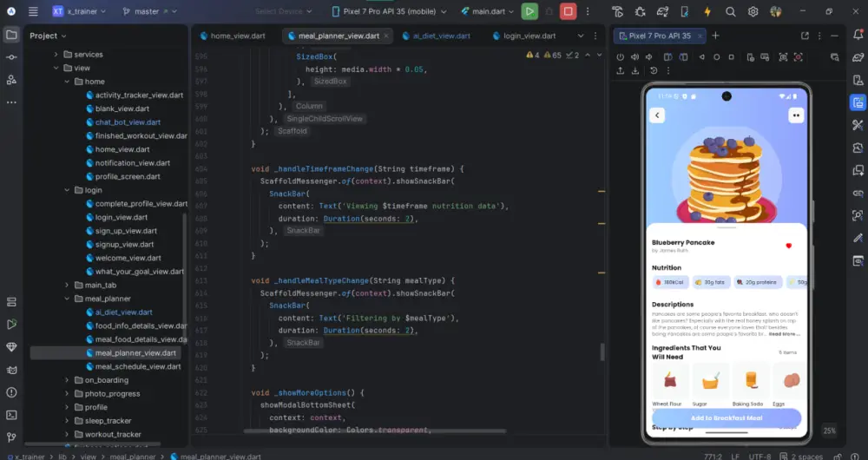
Task: Open IDE settings gear icon
Action: (x=753, y=11)
